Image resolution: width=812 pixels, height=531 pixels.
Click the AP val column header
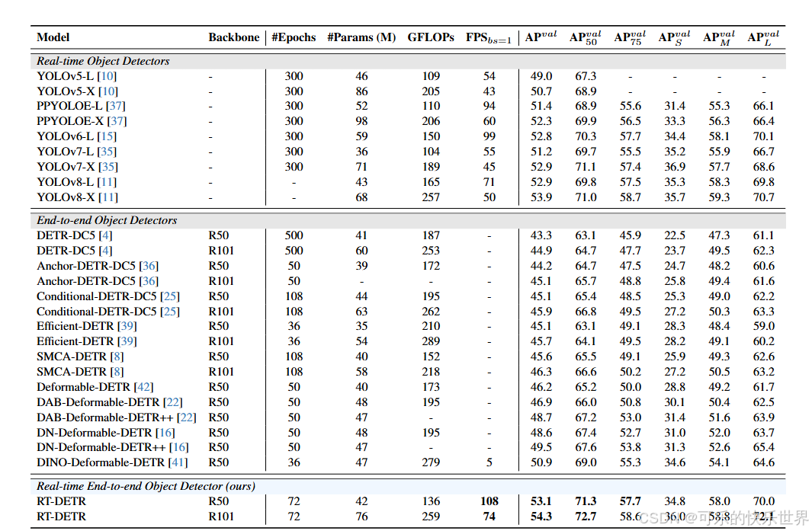pyautogui.click(x=541, y=37)
